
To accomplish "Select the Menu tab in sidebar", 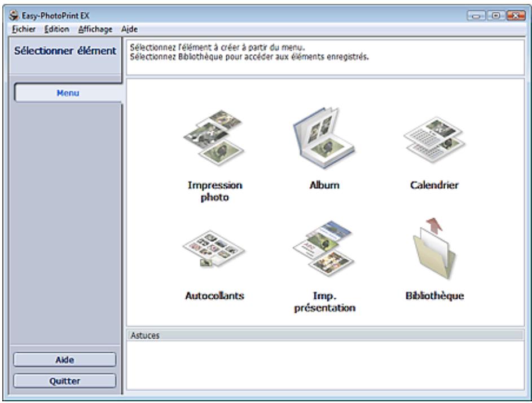I will coord(68,93).
